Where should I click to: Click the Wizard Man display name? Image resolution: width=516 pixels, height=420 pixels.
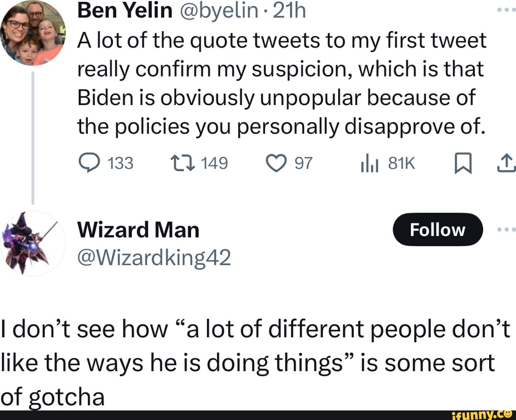pyautogui.click(x=138, y=230)
